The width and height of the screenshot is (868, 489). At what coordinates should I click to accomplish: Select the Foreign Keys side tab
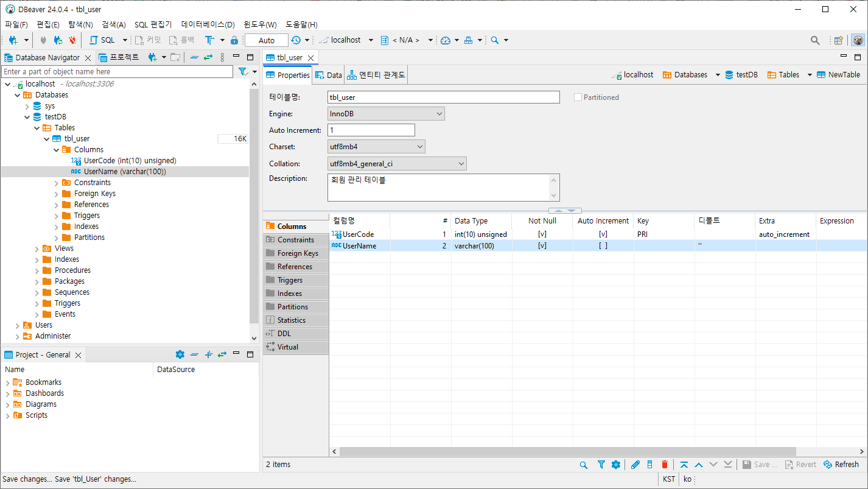(x=296, y=253)
